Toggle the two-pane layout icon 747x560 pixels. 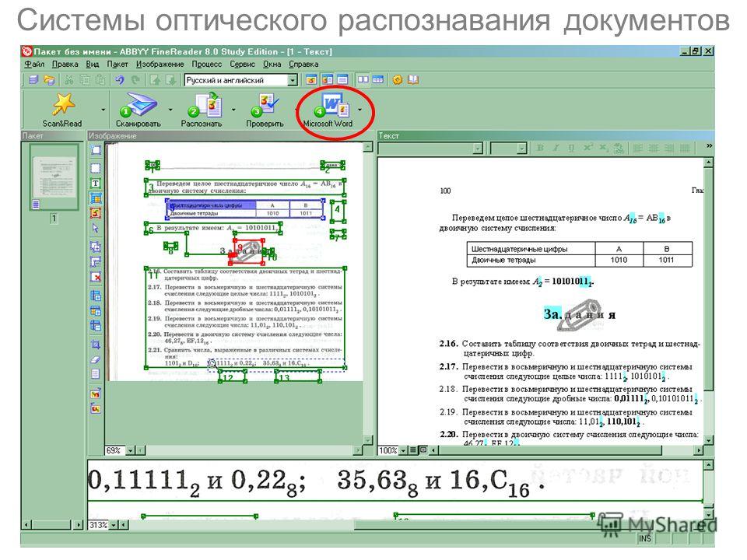tap(363, 80)
